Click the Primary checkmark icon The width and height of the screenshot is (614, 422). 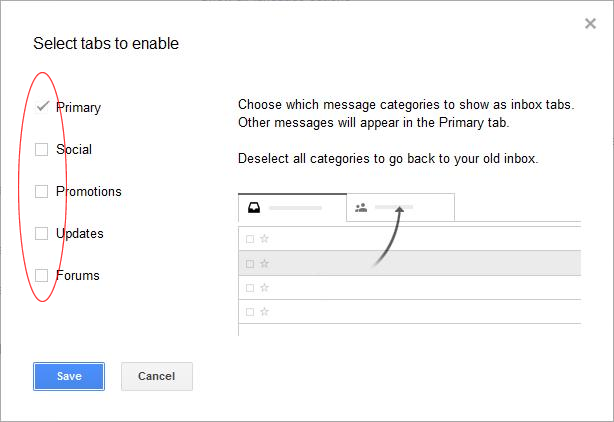(42, 106)
